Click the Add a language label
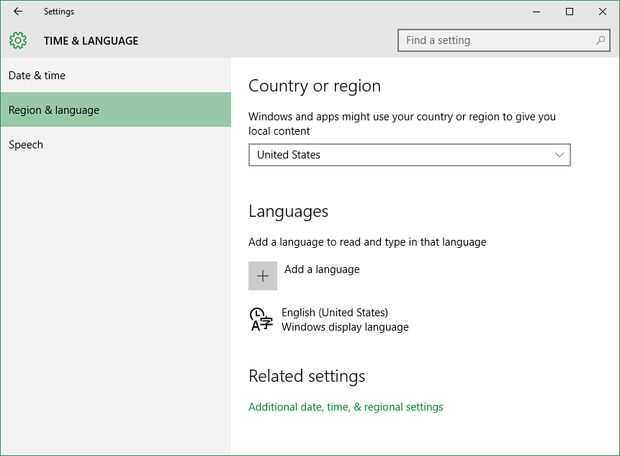 click(x=322, y=270)
